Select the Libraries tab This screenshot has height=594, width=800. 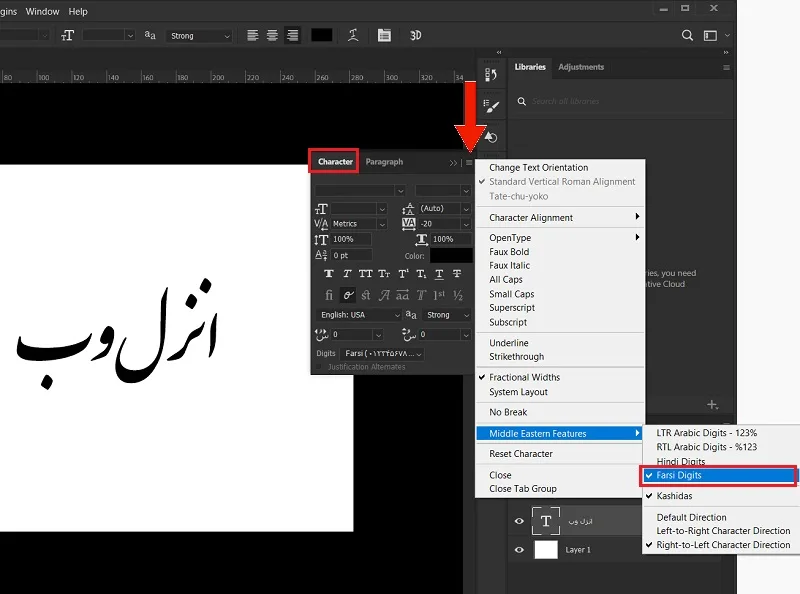(530, 67)
